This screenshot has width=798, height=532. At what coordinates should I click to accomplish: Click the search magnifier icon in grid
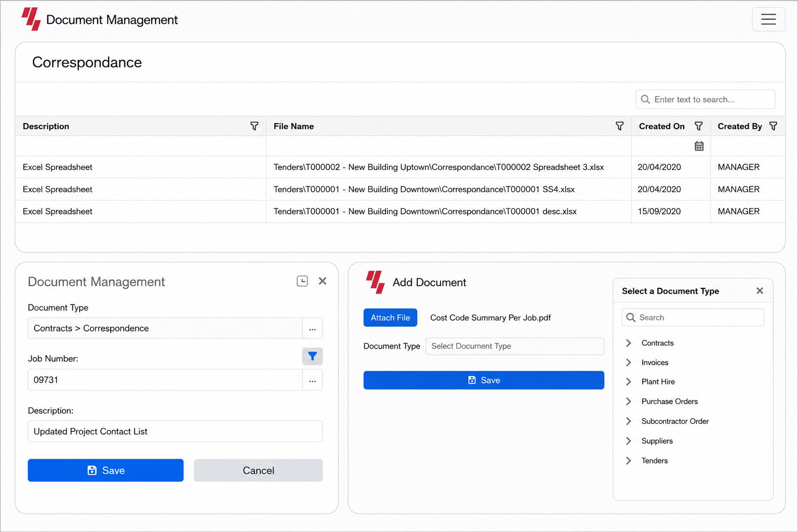pyautogui.click(x=645, y=99)
